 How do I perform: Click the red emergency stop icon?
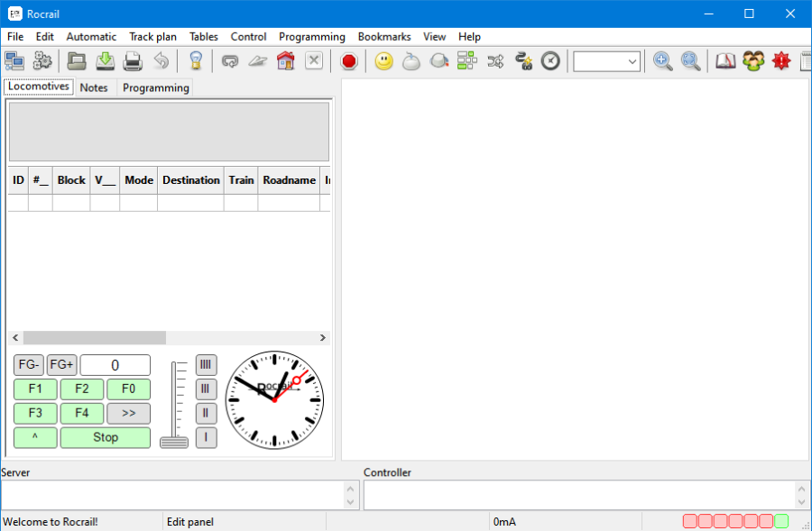click(349, 61)
